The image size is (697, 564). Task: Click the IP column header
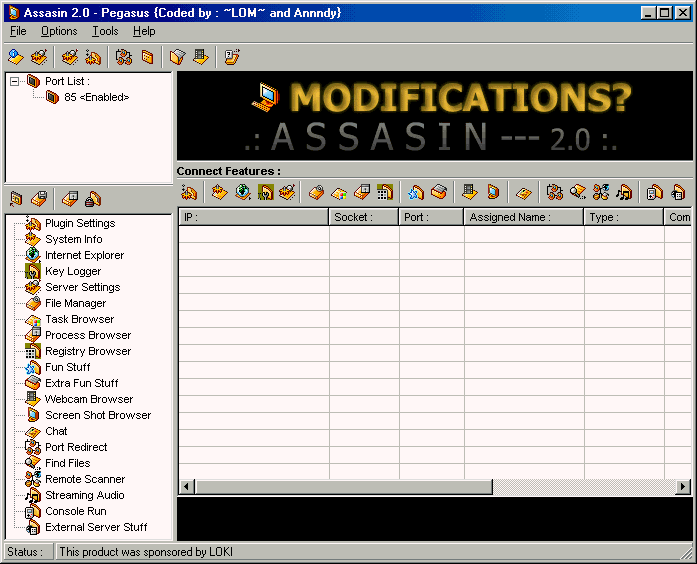(253, 217)
